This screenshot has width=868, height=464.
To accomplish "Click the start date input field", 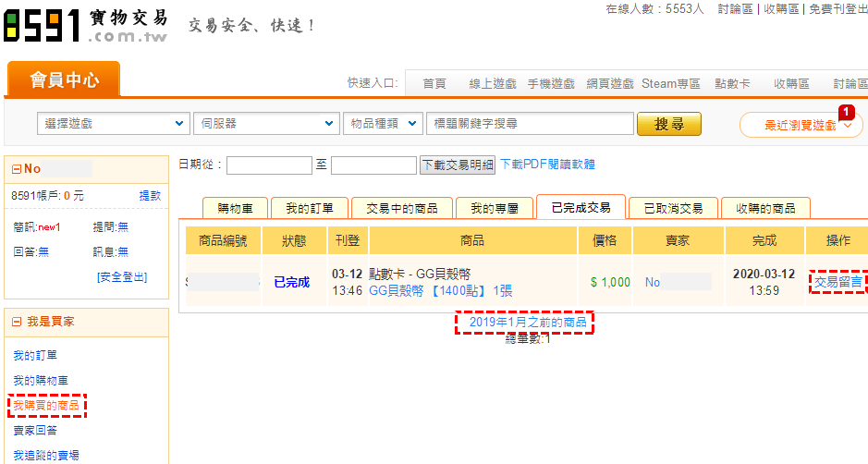I will (269, 165).
